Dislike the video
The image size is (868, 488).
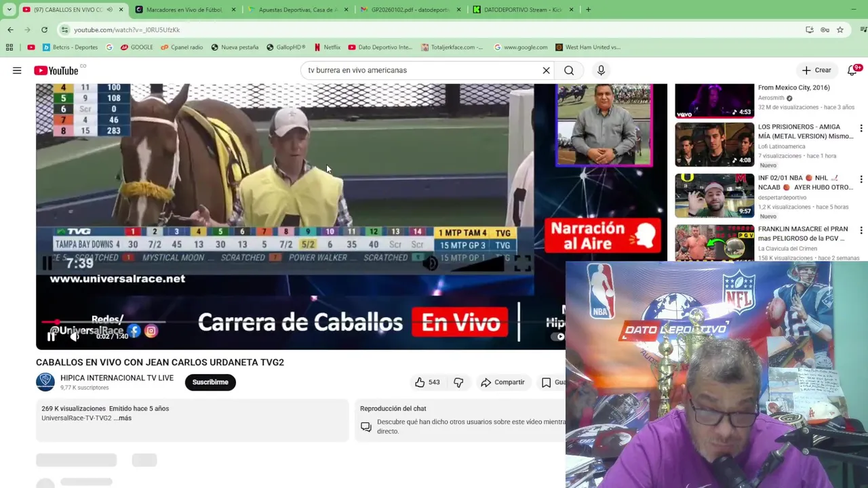pyautogui.click(x=458, y=382)
